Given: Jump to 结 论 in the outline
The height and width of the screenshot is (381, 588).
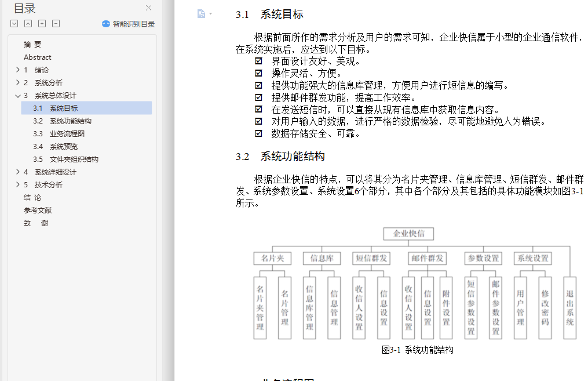Looking at the screenshot, I should [x=32, y=197].
